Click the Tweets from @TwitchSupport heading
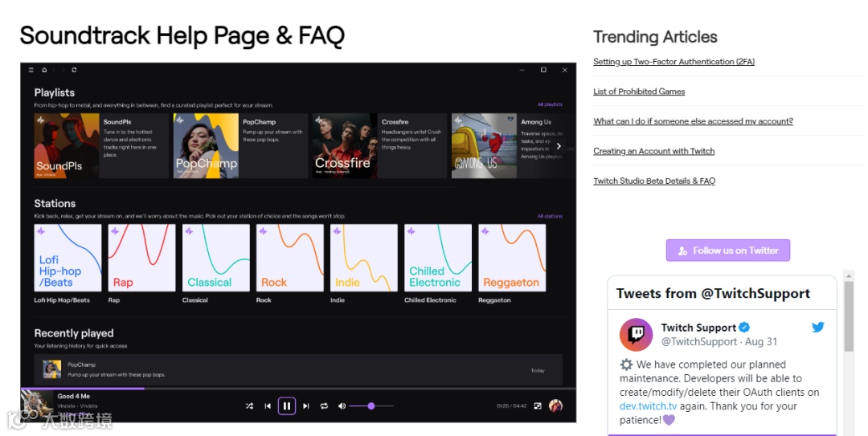The width and height of the screenshot is (868, 436). pos(713,294)
